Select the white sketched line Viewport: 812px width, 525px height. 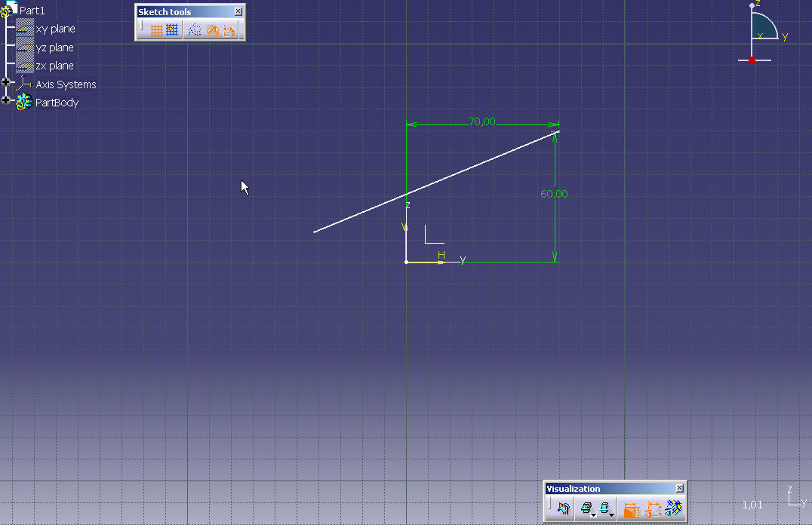coord(436,183)
